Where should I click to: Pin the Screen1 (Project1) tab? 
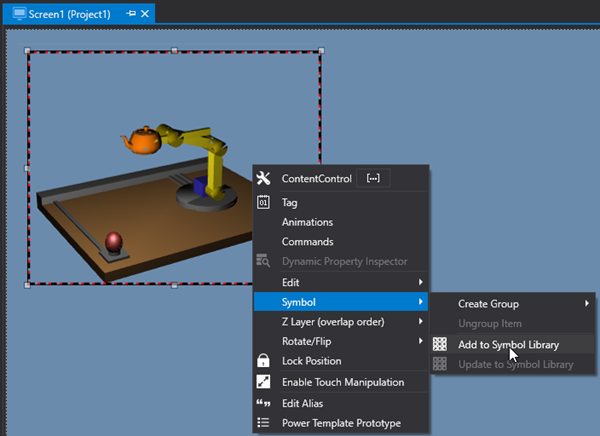click(x=132, y=14)
